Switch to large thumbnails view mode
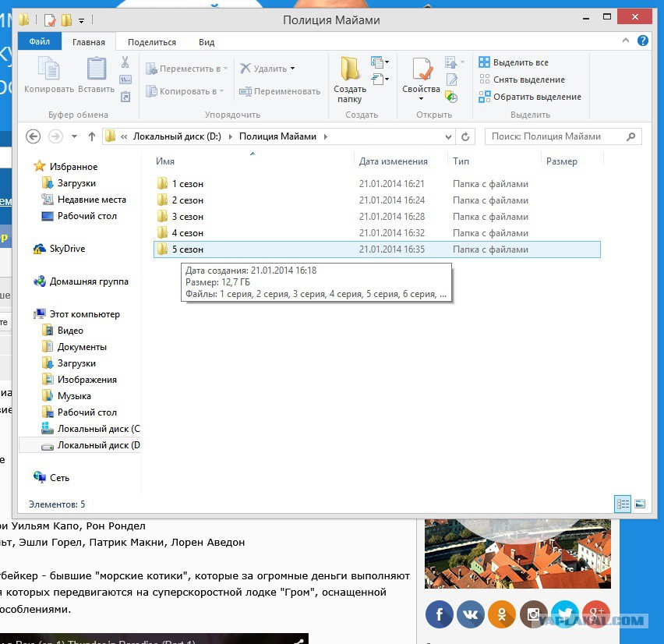The height and width of the screenshot is (644, 664). click(640, 504)
